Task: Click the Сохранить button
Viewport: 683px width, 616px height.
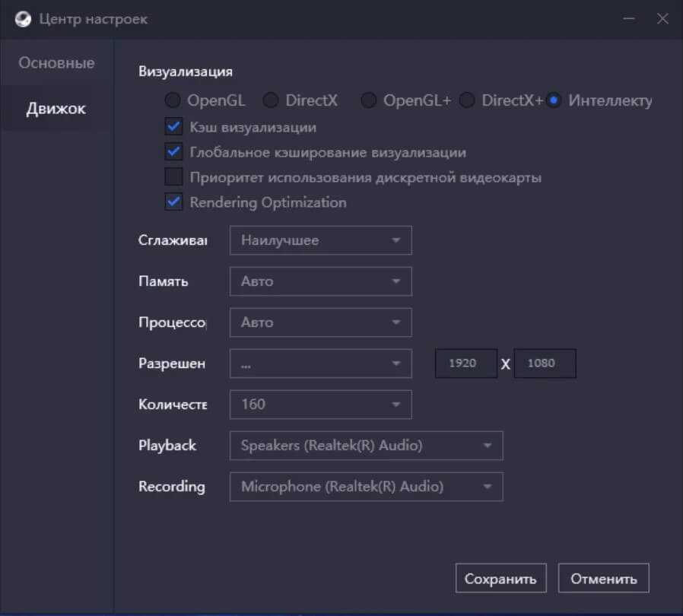Action: coord(500,579)
